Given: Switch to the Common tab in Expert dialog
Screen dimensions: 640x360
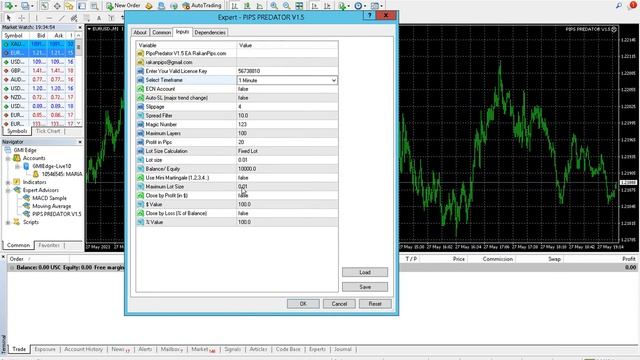Looking at the screenshot, I should click(161, 32).
